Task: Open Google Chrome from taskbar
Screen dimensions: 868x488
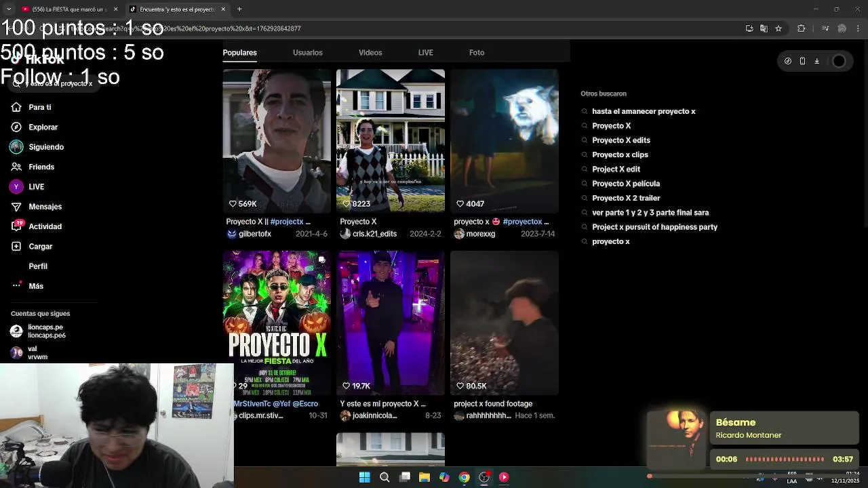Action: pos(464,477)
